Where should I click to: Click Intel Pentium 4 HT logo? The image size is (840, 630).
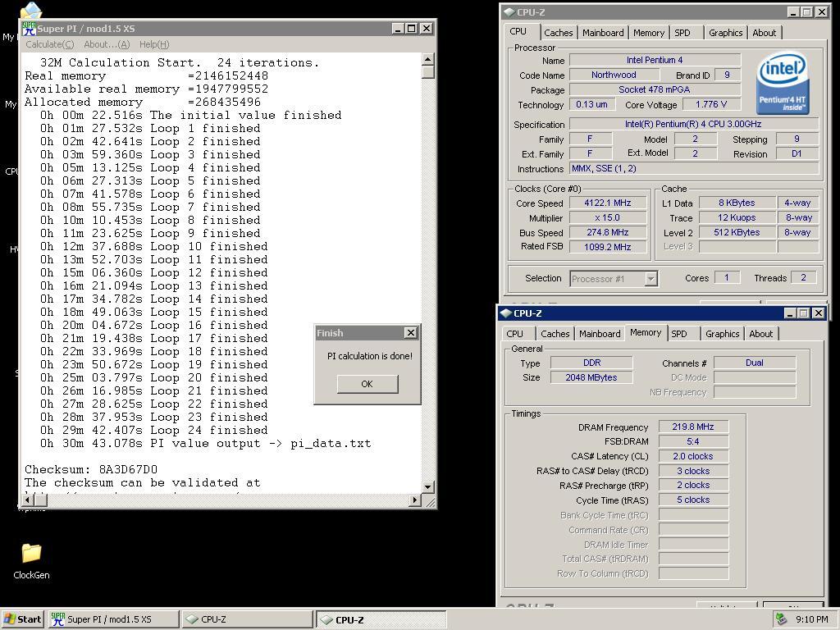pyautogui.click(x=782, y=83)
